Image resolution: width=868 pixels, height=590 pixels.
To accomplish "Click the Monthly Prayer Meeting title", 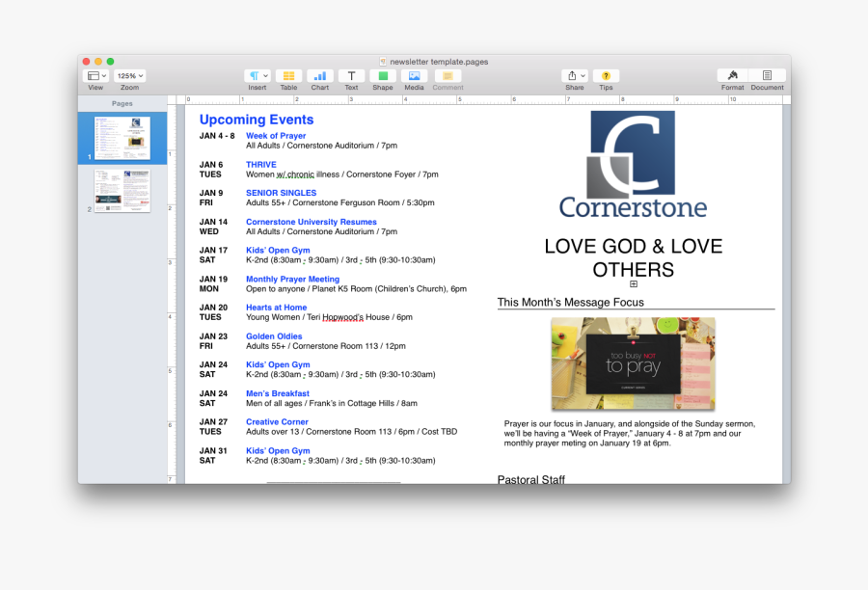I will tap(292, 279).
